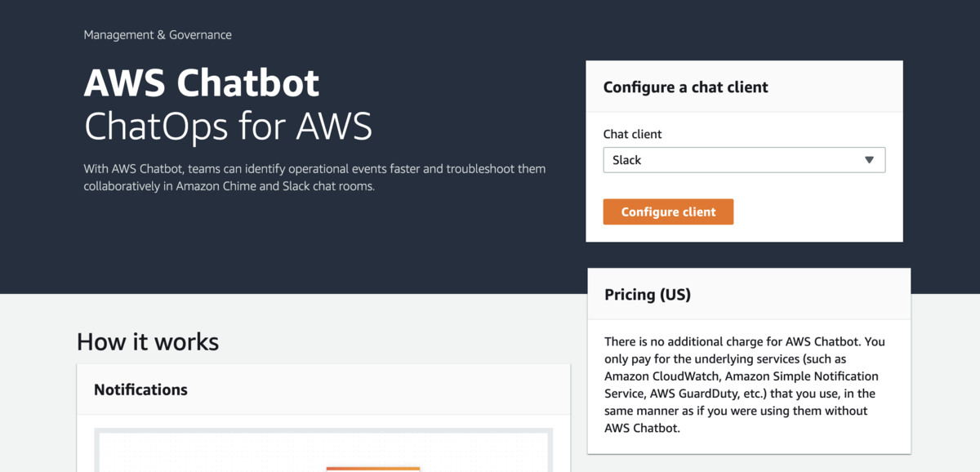Click the no additional charge pricing sentence
Screen dimensions: 980x472
click(x=744, y=341)
